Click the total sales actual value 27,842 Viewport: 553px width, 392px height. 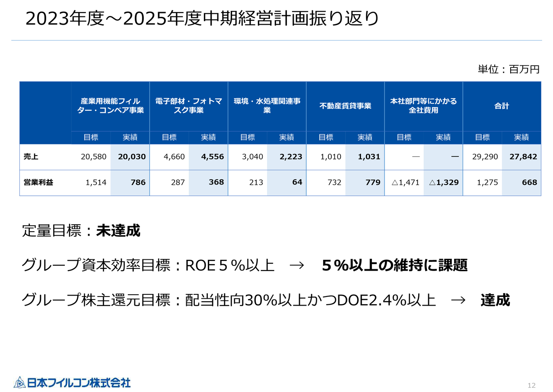pyautogui.click(x=523, y=157)
